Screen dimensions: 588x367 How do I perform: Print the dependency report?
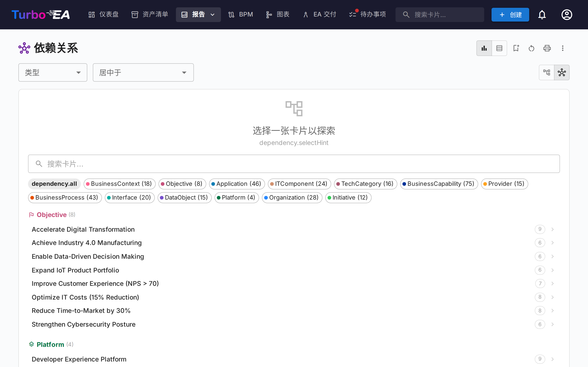[547, 48]
